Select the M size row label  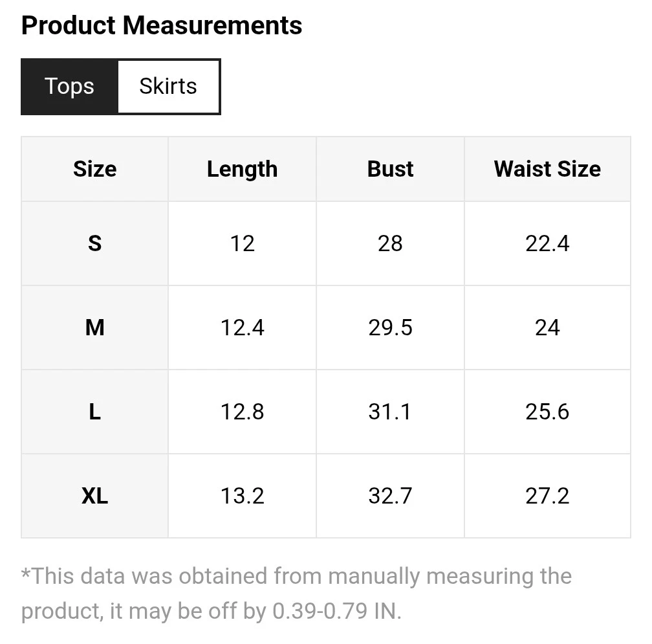click(x=95, y=328)
